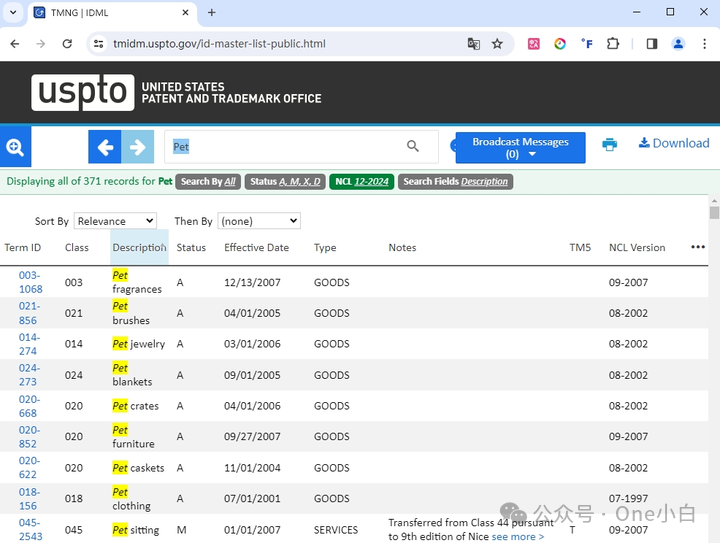This screenshot has height=543, width=720.
Task: Open the Search By All filter
Action: pyautogui.click(x=208, y=182)
